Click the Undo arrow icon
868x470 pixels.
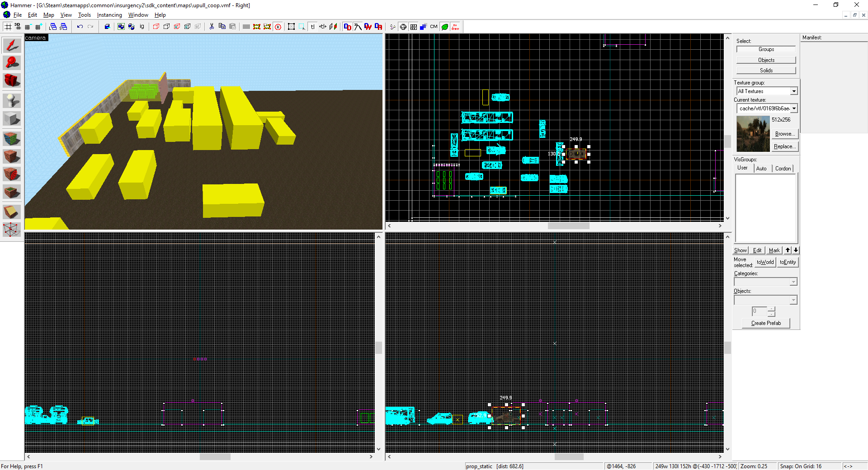click(x=80, y=27)
